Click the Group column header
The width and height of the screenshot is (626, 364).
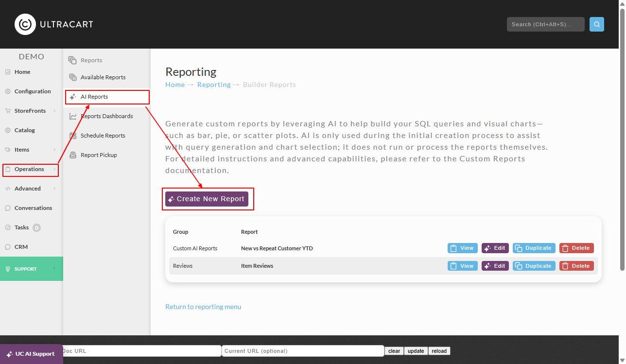[181, 232]
